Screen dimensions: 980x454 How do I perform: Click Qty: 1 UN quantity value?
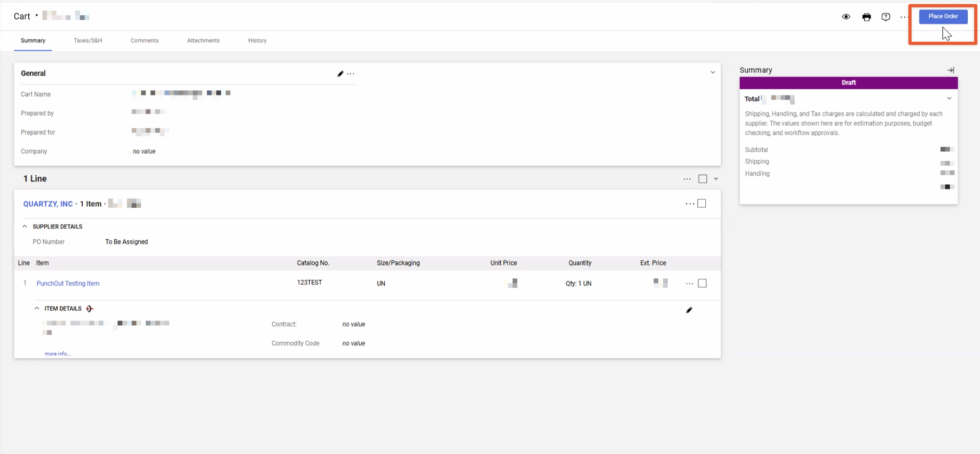(x=578, y=283)
